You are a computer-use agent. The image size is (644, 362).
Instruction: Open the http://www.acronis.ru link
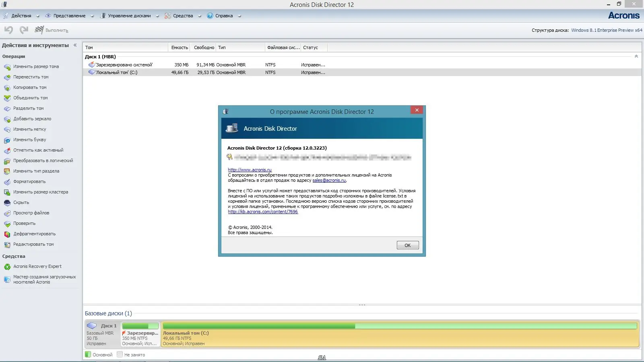pyautogui.click(x=250, y=170)
